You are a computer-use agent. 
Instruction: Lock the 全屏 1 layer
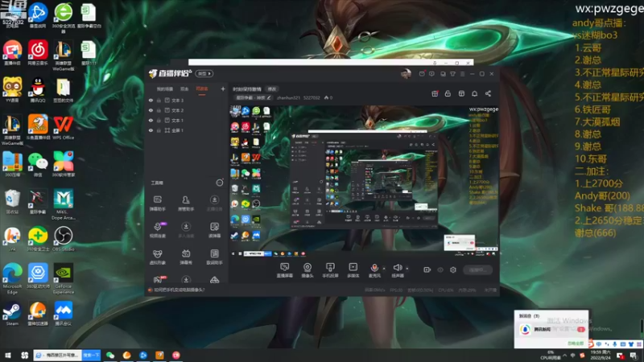pyautogui.click(x=159, y=130)
